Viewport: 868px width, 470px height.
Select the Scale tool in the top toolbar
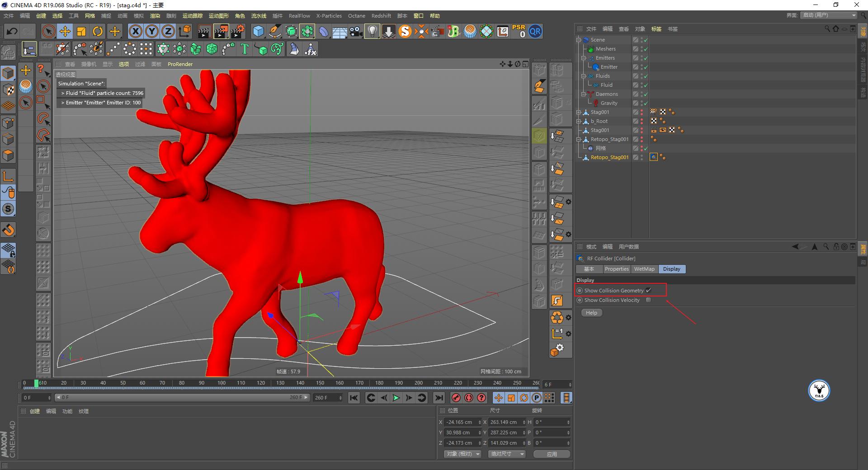point(81,32)
